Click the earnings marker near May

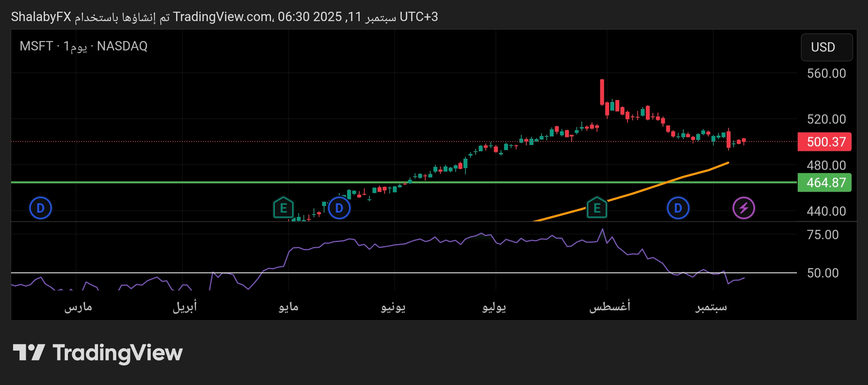click(283, 208)
